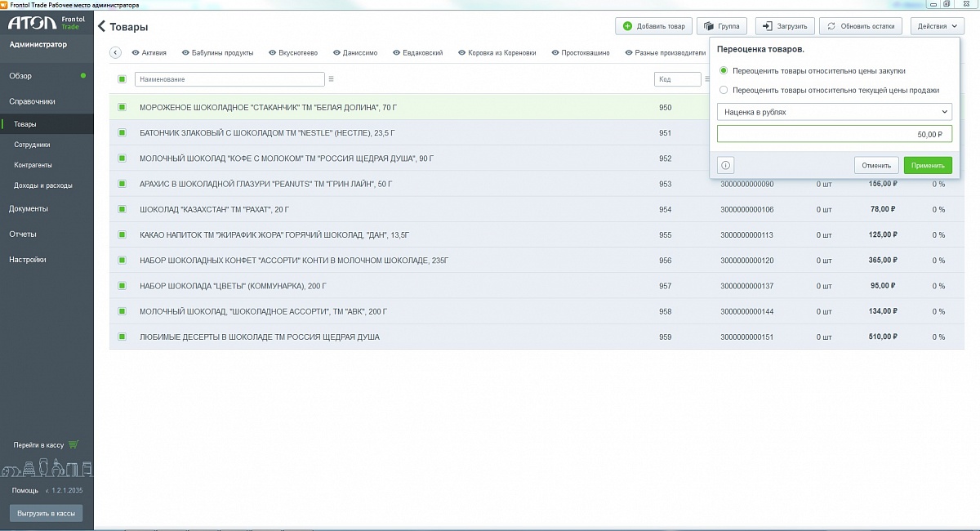
Task: Click the Добавить товар button
Action: [x=653, y=26]
